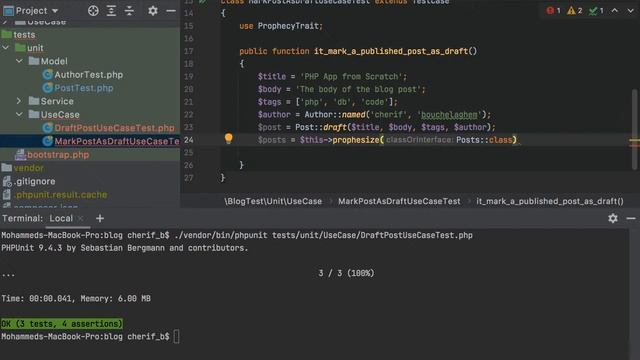
Task: Select the tests folder
Action: tap(24, 35)
